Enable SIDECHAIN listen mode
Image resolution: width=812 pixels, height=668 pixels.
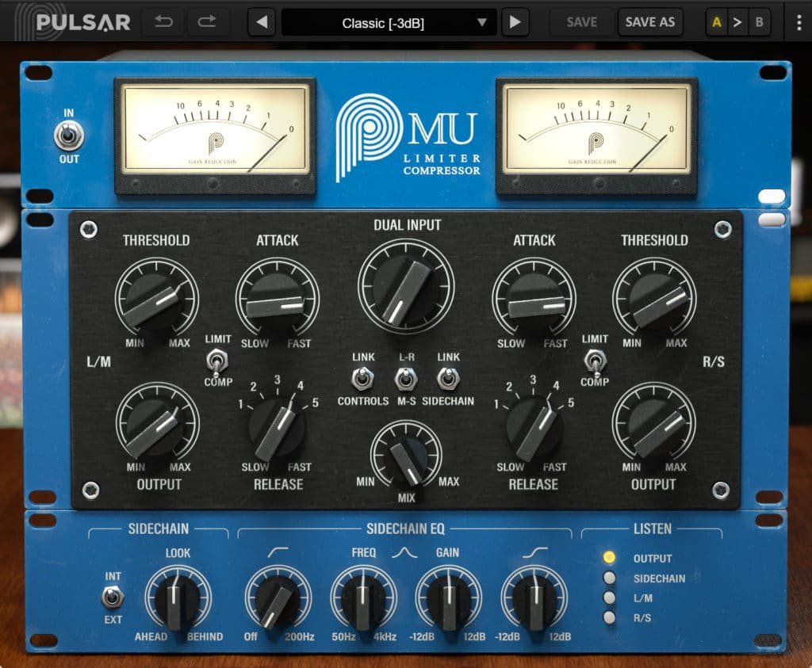click(608, 578)
